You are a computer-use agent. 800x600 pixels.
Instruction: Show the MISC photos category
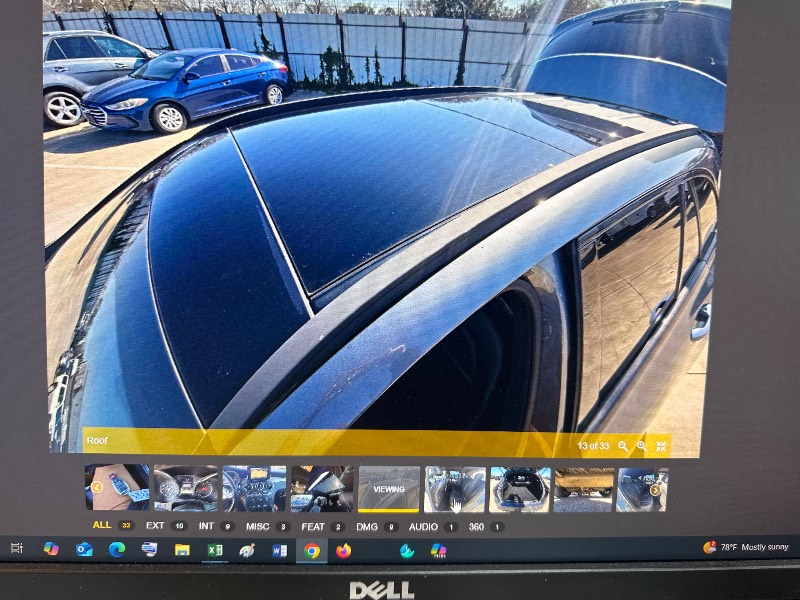click(258, 525)
